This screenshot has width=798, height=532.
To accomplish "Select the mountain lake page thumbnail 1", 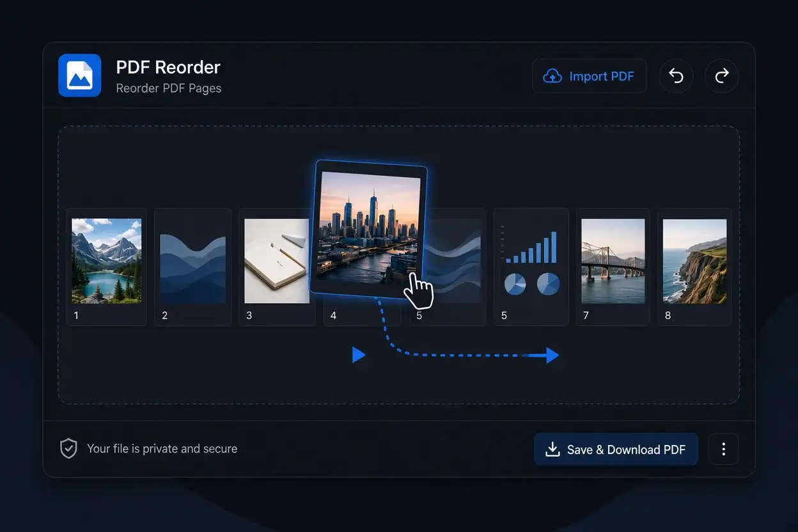I will pos(107,267).
